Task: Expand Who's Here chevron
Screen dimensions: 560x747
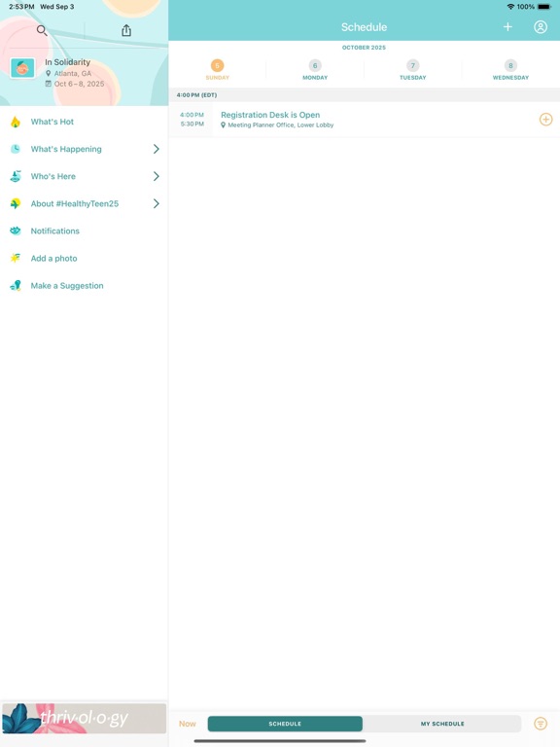Action: pos(157,176)
